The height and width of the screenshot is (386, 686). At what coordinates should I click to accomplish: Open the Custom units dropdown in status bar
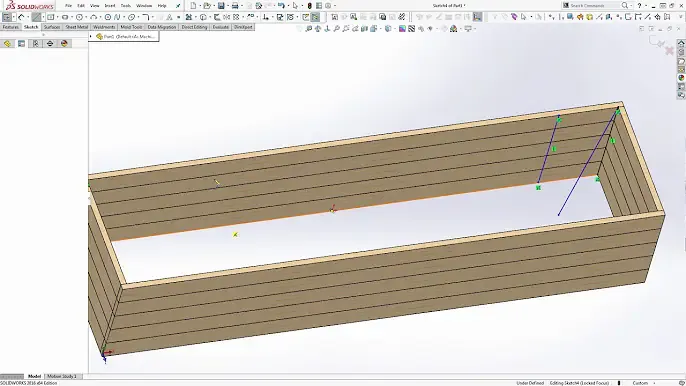tap(643, 383)
